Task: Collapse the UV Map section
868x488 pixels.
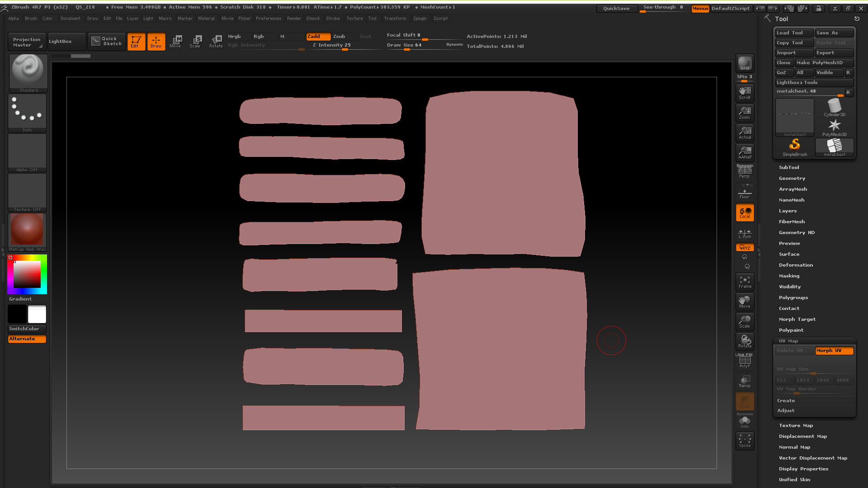Action: pos(788,341)
